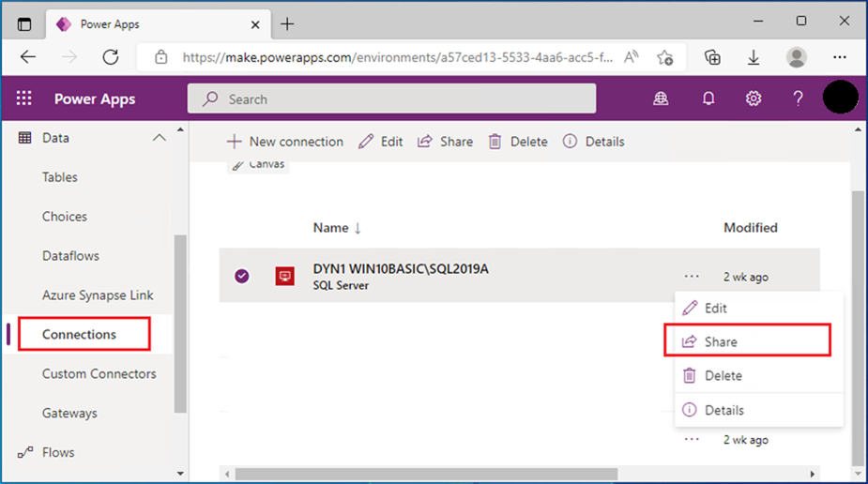
Task: Open Tables in the sidebar
Action: (x=60, y=177)
